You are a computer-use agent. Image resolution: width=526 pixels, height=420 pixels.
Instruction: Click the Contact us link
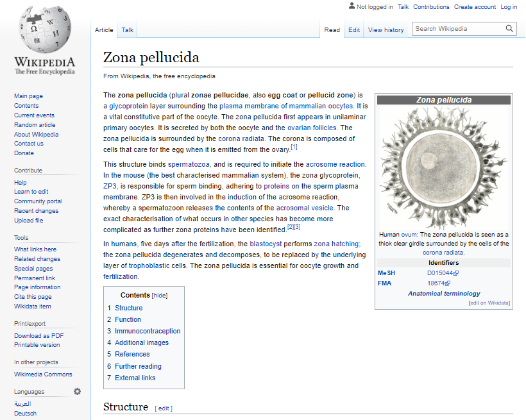(28, 144)
